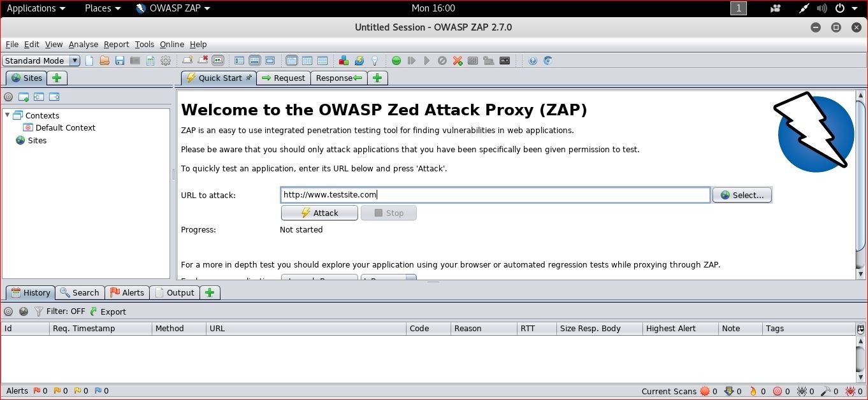Select the Sites node in the tree
Screen dimensions: 868x400
[31, 140]
